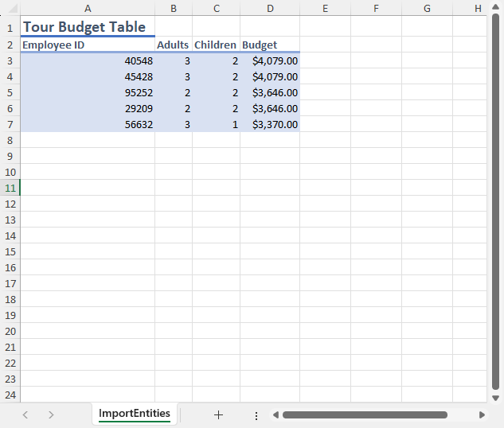Image resolution: width=504 pixels, height=428 pixels.
Task: Add a new sheet with plus icon
Action: 218,414
